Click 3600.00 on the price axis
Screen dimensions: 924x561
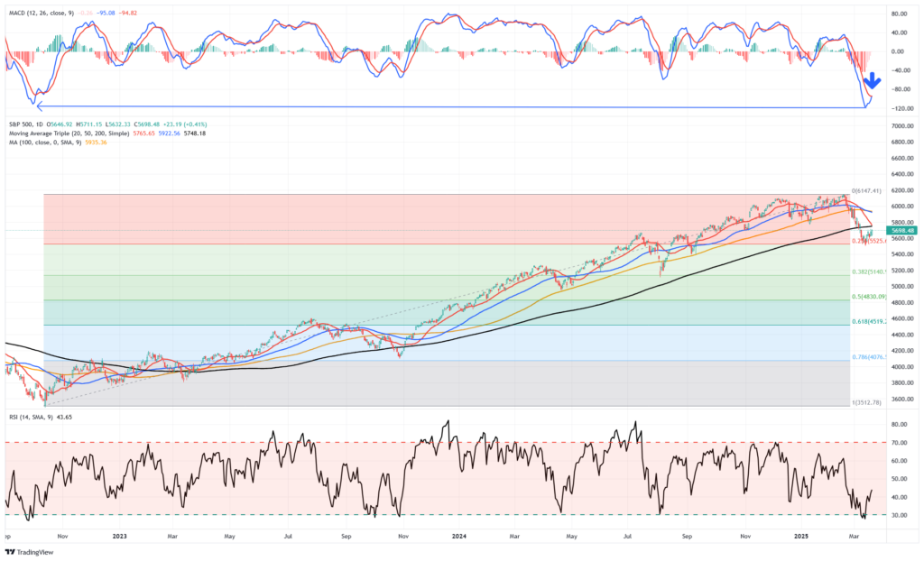coord(902,399)
